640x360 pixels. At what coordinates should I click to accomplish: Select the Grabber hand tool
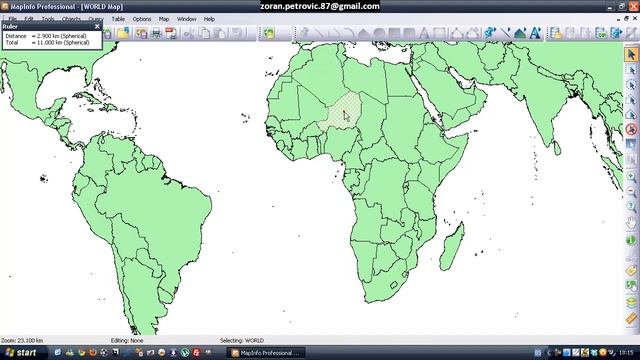(x=631, y=223)
